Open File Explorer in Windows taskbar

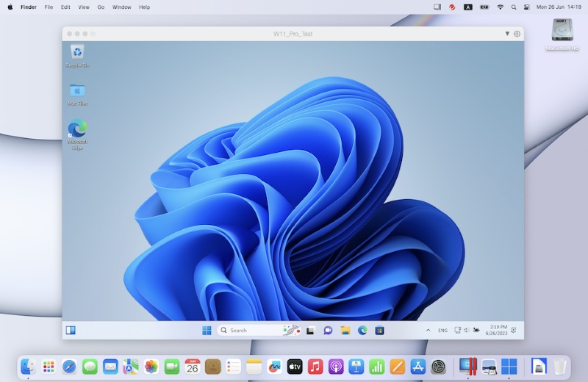[345, 331]
